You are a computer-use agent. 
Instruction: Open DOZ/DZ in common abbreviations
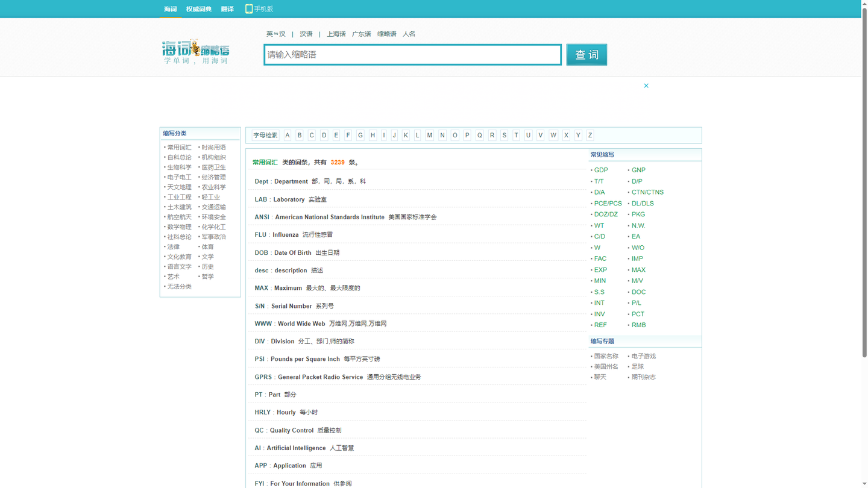606,214
